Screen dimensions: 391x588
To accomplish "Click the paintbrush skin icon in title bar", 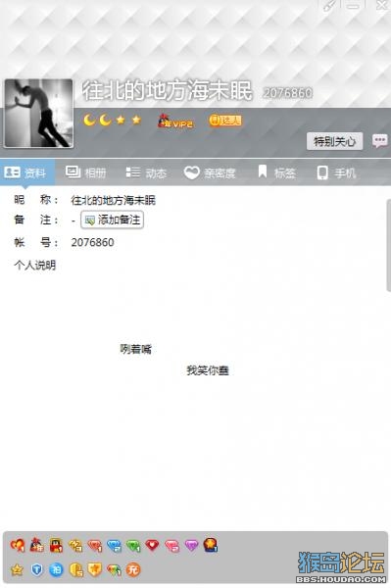I will [x=328, y=6].
